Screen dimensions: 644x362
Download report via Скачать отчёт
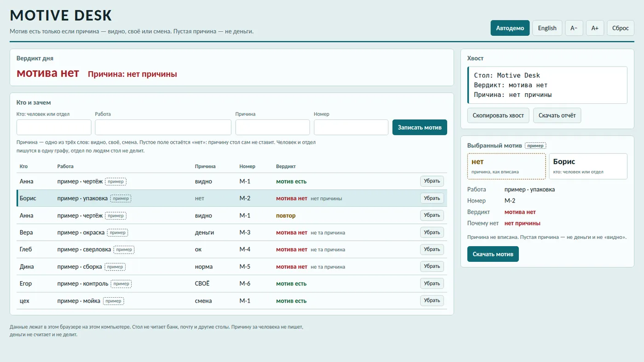coord(557,115)
